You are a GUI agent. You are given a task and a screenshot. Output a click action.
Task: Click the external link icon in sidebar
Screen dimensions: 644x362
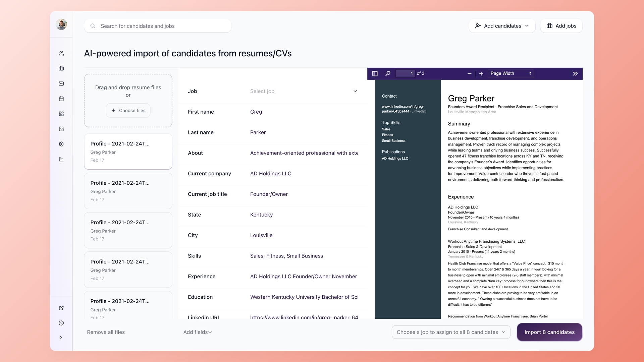point(61,308)
